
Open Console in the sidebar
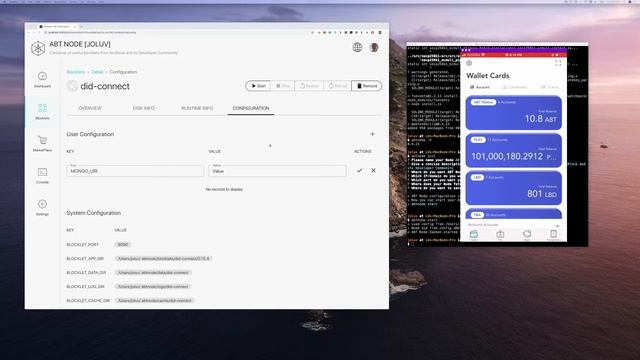tap(42, 176)
